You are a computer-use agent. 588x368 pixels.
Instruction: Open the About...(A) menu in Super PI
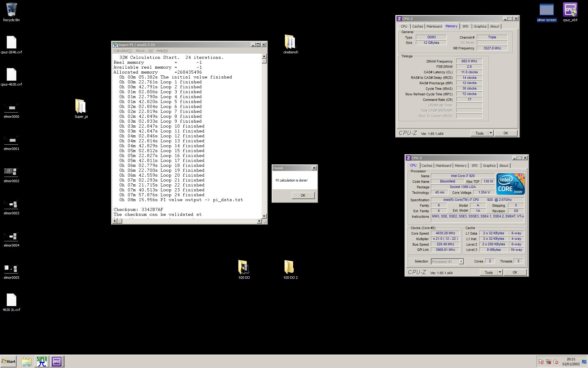144,51
